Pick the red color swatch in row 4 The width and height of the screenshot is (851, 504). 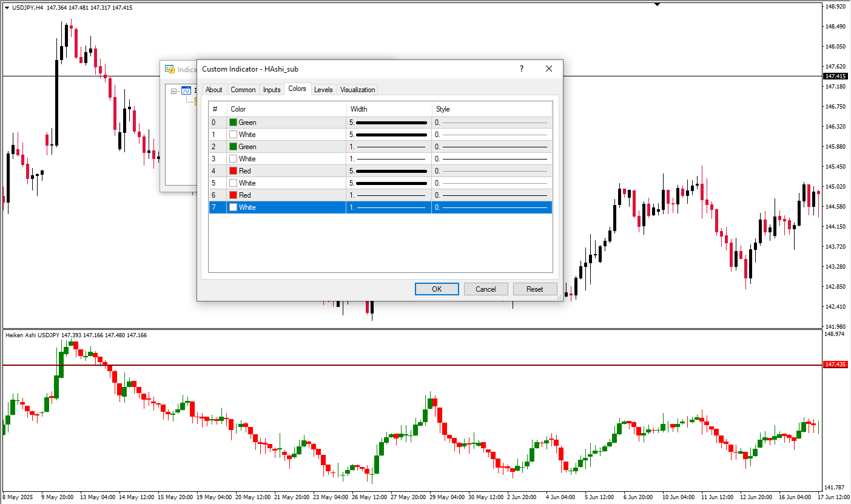(233, 171)
